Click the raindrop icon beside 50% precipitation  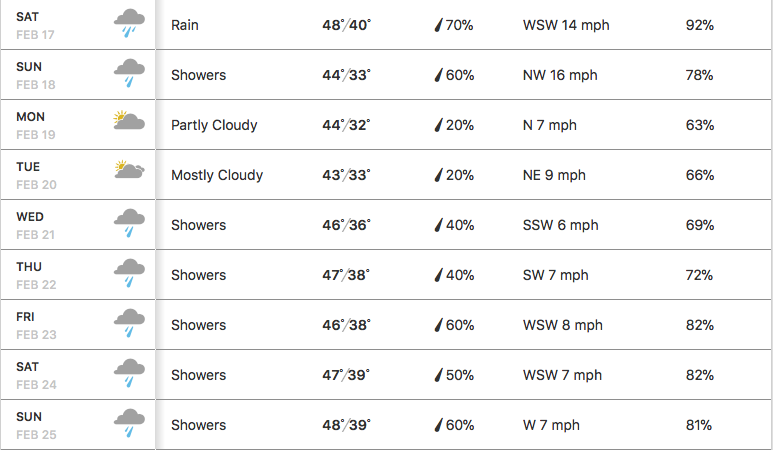(438, 375)
